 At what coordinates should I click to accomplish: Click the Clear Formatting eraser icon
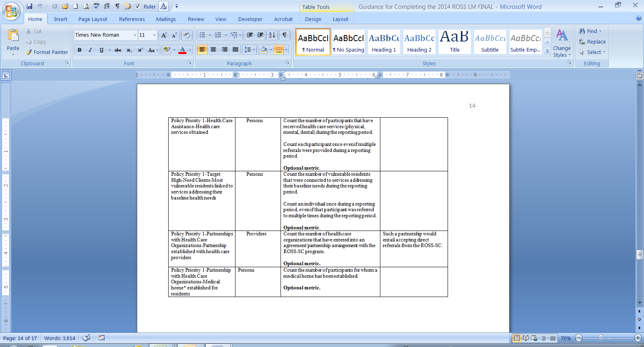coord(186,35)
